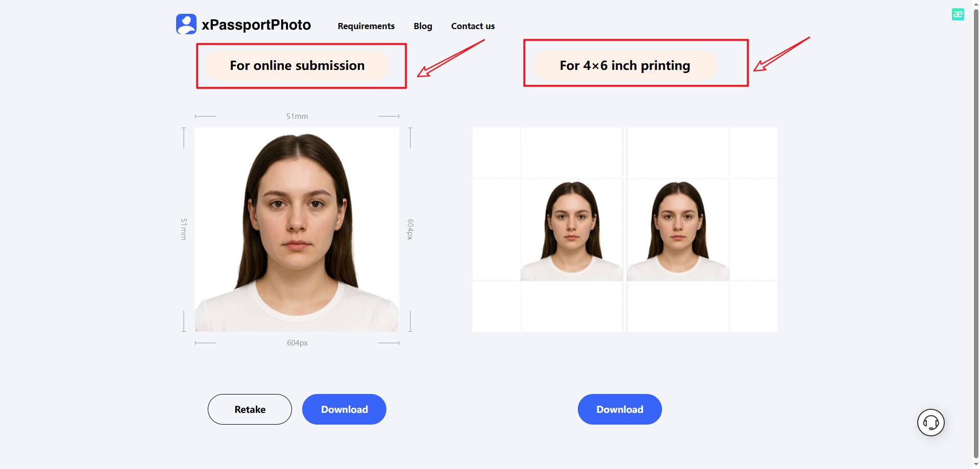
Task: Open the customer support headset icon
Action: (x=930, y=423)
